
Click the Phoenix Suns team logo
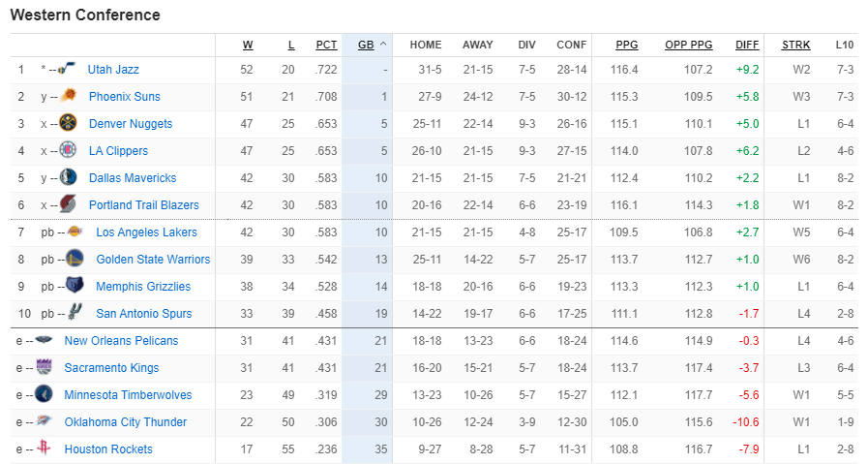tap(68, 95)
